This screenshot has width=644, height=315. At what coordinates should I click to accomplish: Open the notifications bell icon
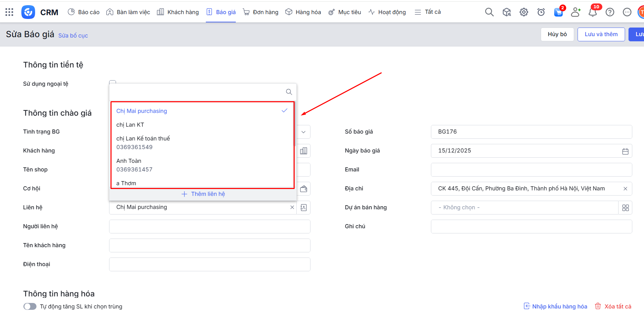click(592, 12)
